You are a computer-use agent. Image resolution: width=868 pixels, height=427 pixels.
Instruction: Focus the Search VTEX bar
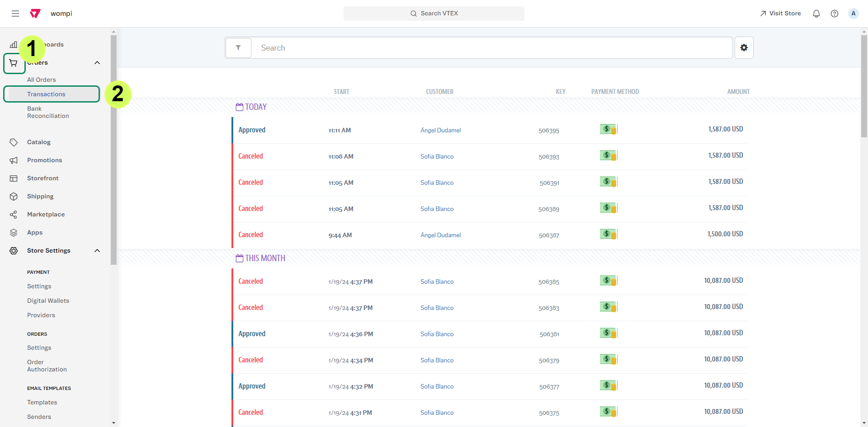(434, 14)
